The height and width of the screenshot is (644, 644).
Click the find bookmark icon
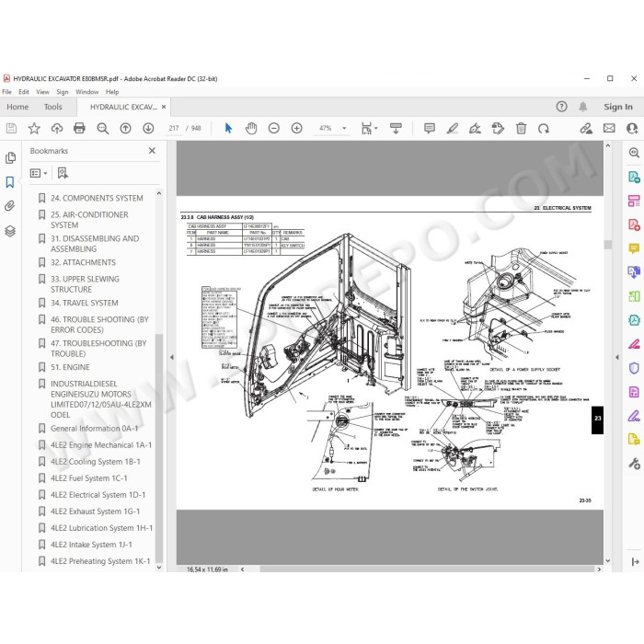(63, 173)
